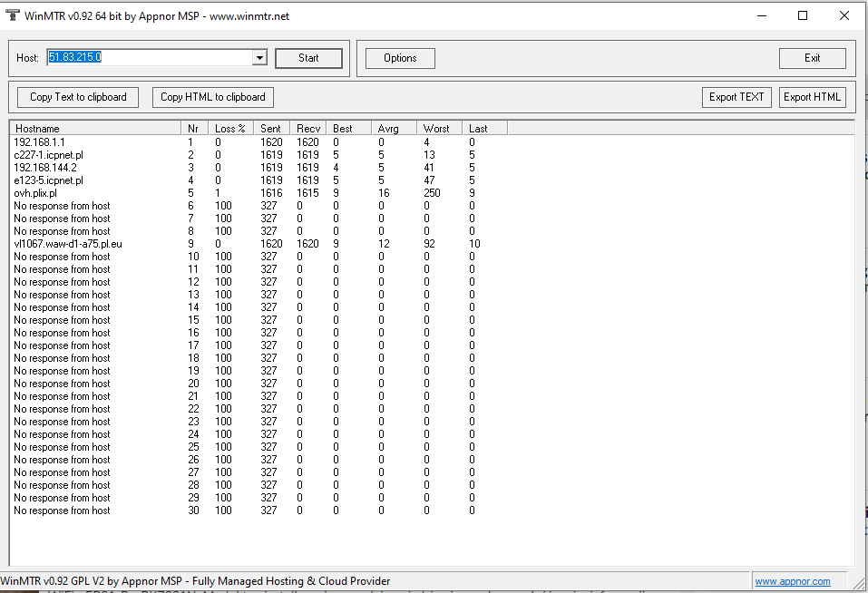Click the Hostname column header
The image size is (868, 593).
(x=95, y=129)
